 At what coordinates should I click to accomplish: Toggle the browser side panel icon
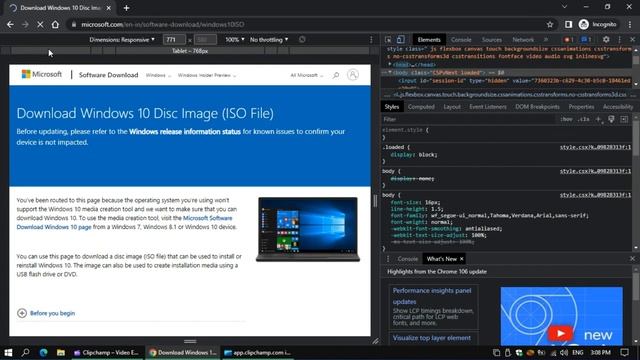pos(568,24)
